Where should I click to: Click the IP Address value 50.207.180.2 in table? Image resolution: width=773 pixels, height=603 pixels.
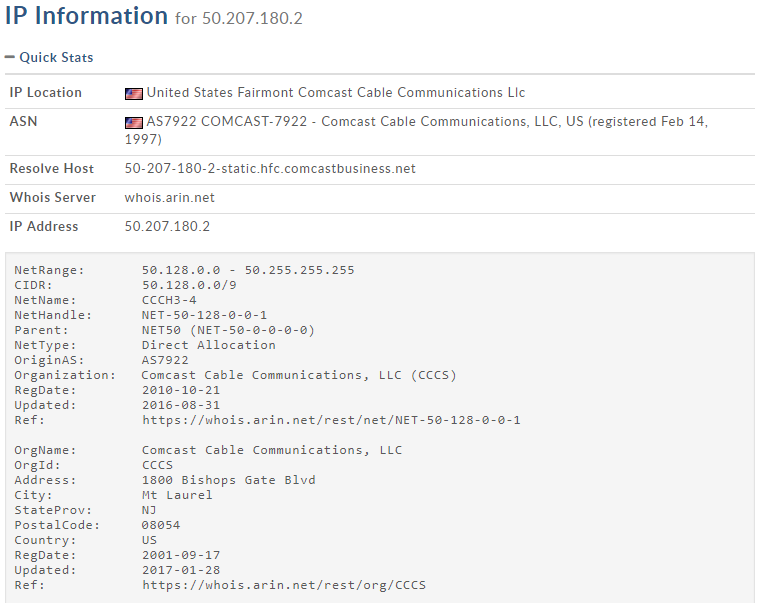point(167,227)
